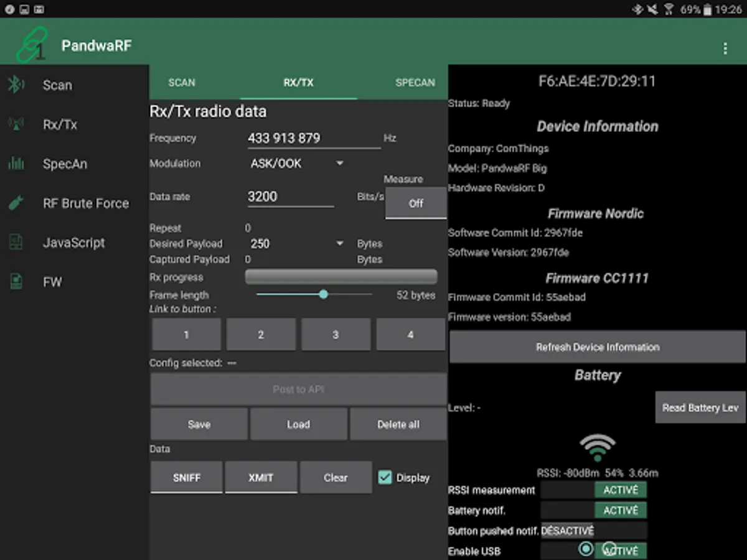Screen dimensions: 747x560
Task: Click the FW firmware icon
Action: pyautogui.click(x=16, y=282)
